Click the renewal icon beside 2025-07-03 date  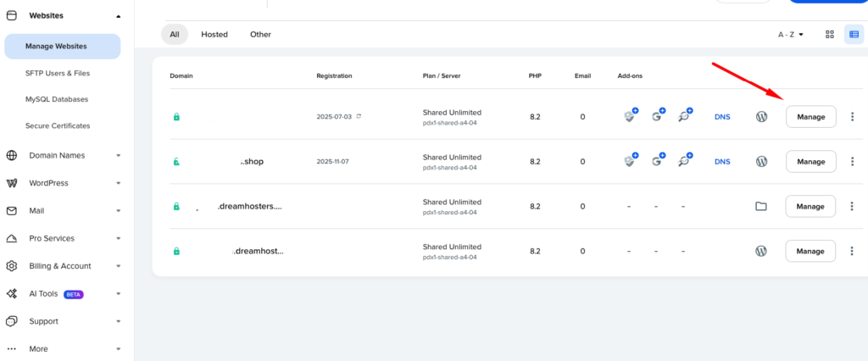pyautogui.click(x=359, y=116)
